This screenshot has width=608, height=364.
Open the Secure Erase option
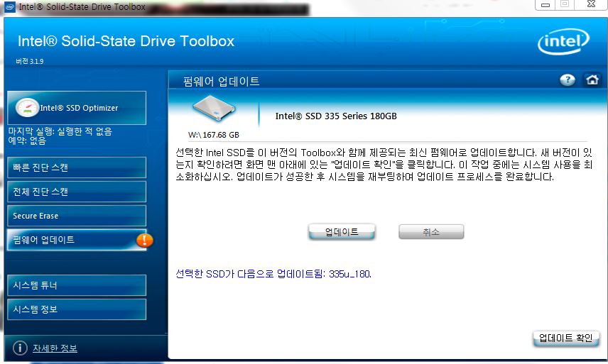pos(77,216)
